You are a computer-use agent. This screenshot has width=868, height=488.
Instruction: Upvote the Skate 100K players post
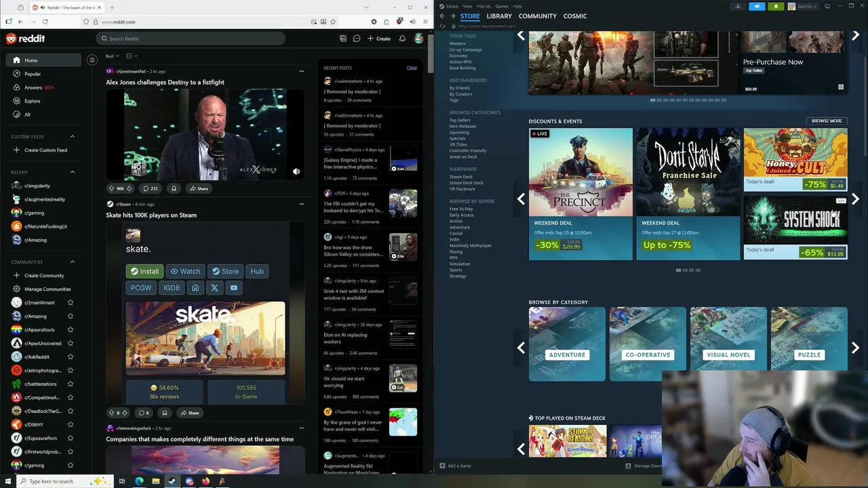coord(111,413)
